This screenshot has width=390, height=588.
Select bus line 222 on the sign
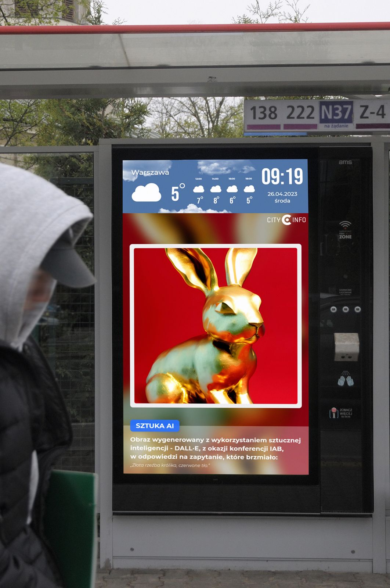(300, 113)
